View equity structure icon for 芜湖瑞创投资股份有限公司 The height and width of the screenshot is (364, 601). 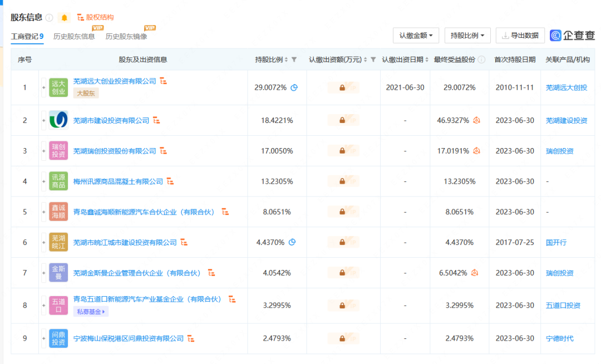pyautogui.click(x=163, y=151)
